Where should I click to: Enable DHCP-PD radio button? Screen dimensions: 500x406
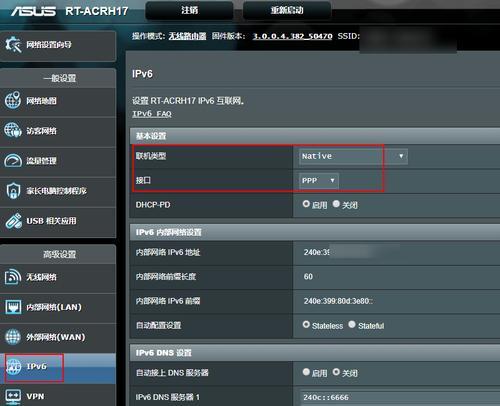[306, 204]
